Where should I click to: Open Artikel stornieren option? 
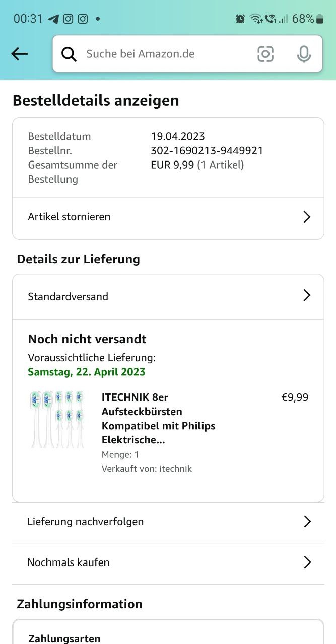[x=69, y=217]
